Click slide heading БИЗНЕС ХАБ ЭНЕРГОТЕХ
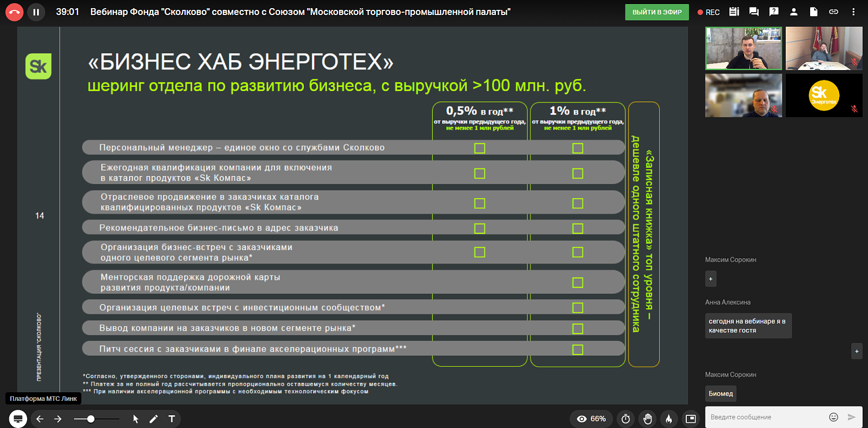868x428 pixels. [x=241, y=63]
